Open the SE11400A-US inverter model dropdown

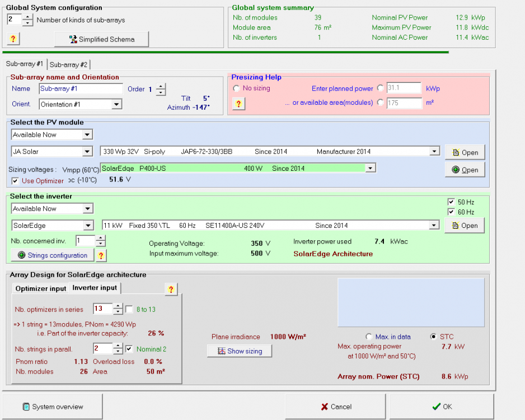coord(434,225)
